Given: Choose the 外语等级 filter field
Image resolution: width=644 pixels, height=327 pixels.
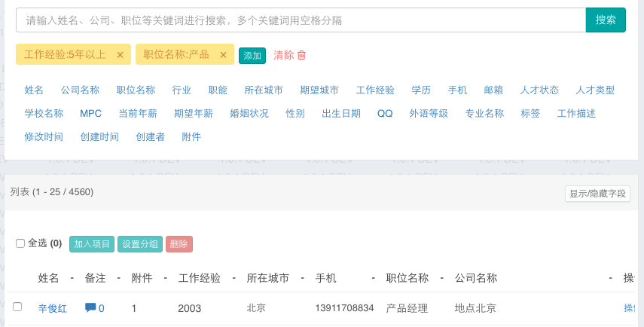Looking at the screenshot, I should (429, 113).
